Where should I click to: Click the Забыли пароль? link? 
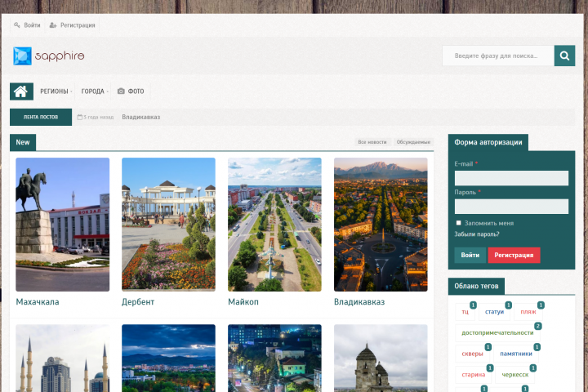pyautogui.click(x=477, y=234)
